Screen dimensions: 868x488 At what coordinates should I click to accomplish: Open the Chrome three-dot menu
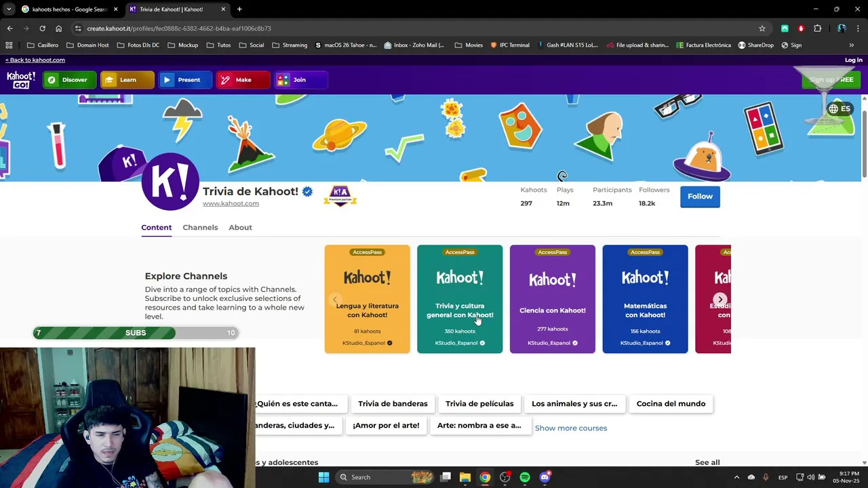pyautogui.click(x=858, y=28)
